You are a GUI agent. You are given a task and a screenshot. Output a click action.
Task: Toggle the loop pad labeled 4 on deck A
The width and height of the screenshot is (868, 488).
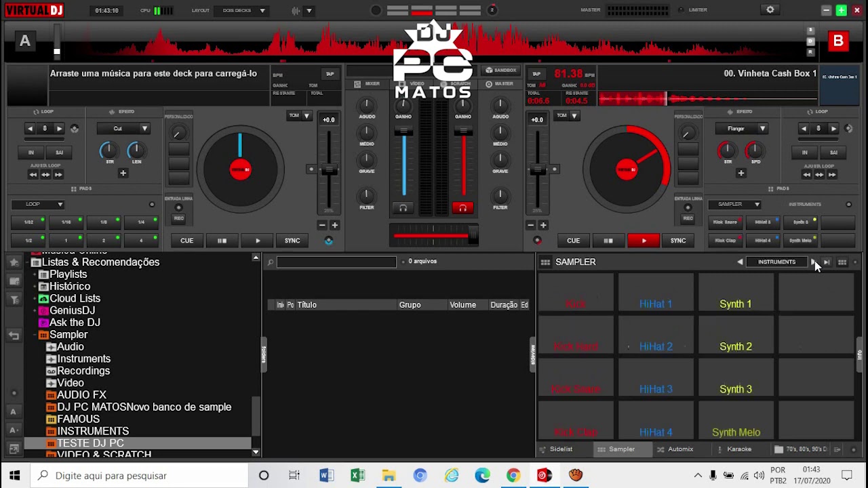(141, 241)
